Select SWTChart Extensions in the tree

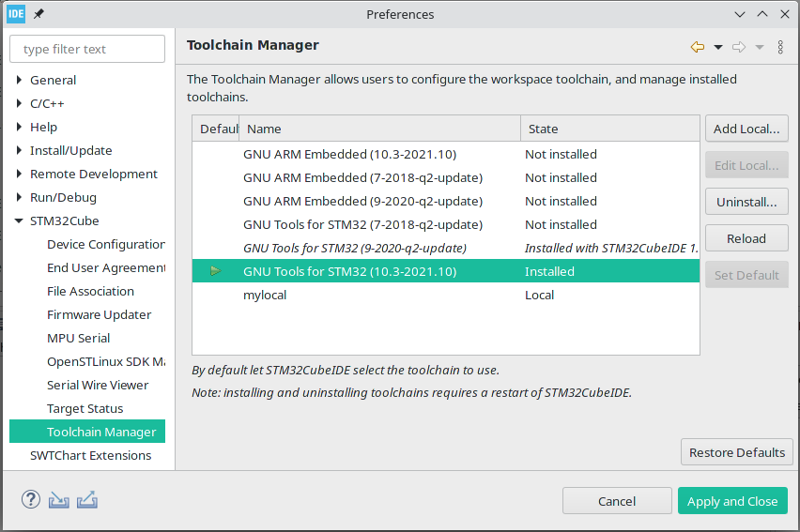tap(90, 455)
